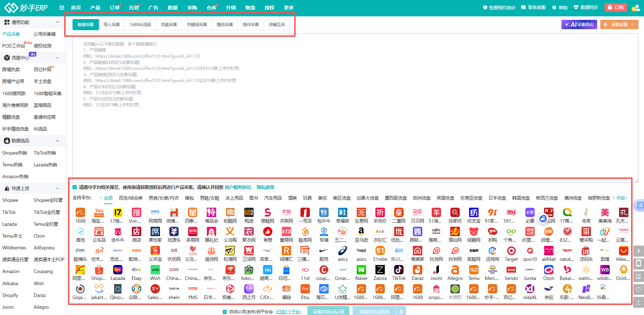Pick the Nike (耐克) platform icon
The width and height of the screenshot is (644, 315).
324,251
